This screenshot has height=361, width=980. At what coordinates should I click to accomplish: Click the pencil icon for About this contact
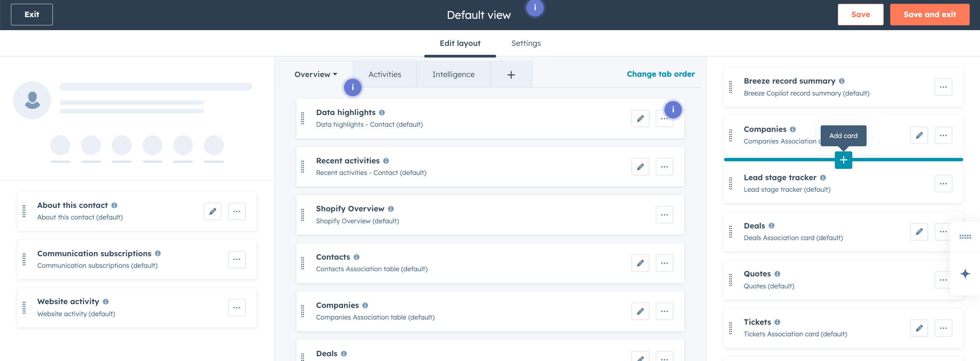click(212, 212)
